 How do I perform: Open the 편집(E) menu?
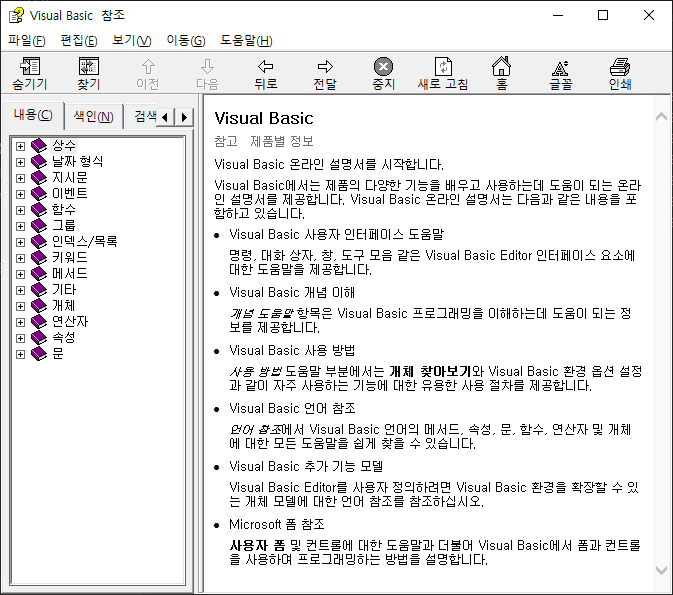79,41
